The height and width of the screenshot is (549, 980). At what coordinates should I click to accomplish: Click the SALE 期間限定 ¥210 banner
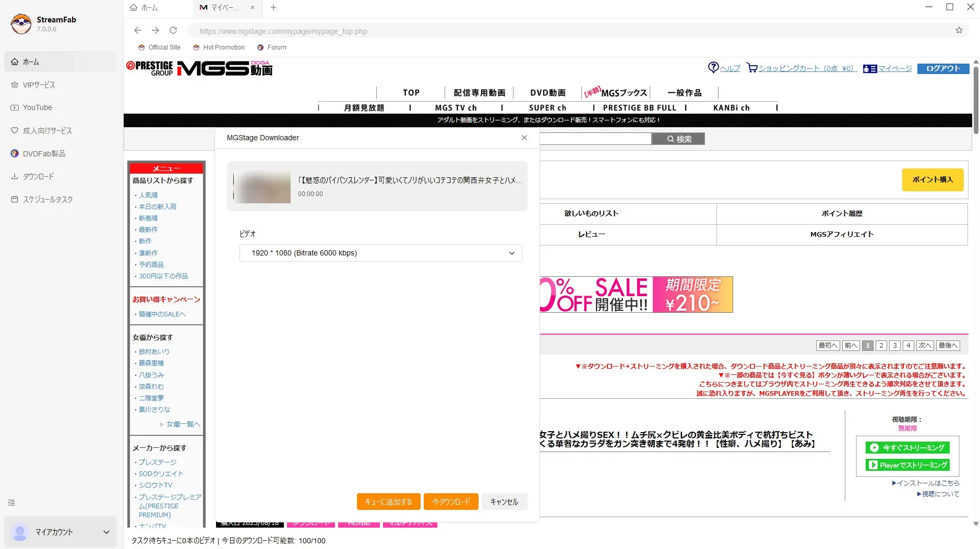click(x=636, y=295)
